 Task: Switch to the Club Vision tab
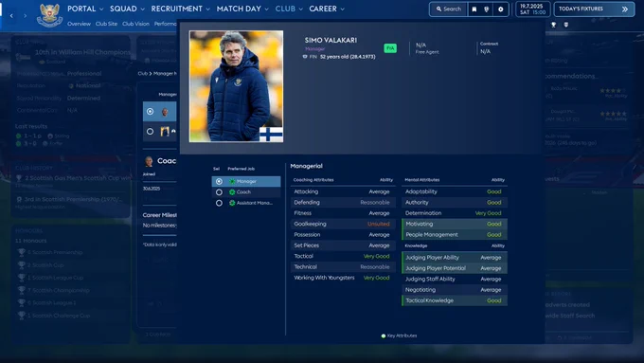tap(135, 24)
